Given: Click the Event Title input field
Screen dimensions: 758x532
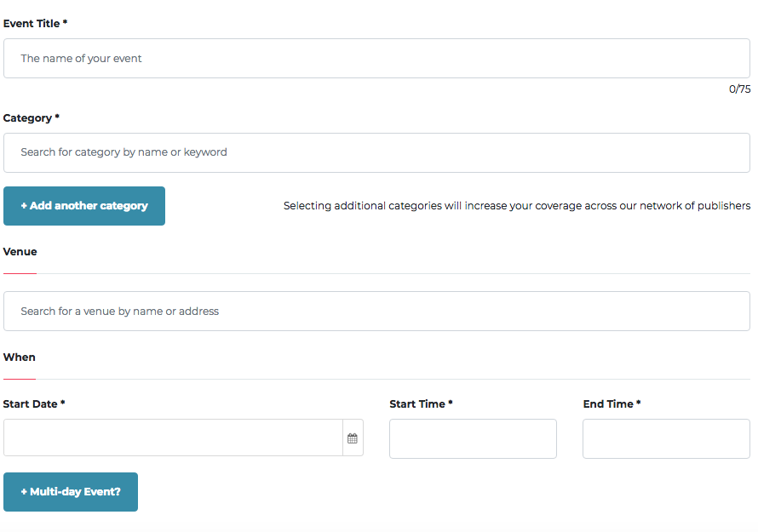Looking at the screenshot, I should (x=376, y=59).
